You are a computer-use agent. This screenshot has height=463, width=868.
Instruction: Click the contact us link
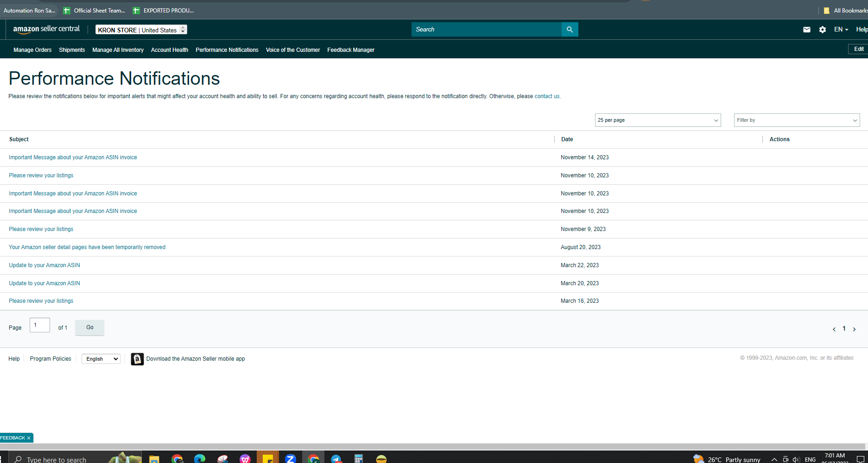(x=547, y=96)
